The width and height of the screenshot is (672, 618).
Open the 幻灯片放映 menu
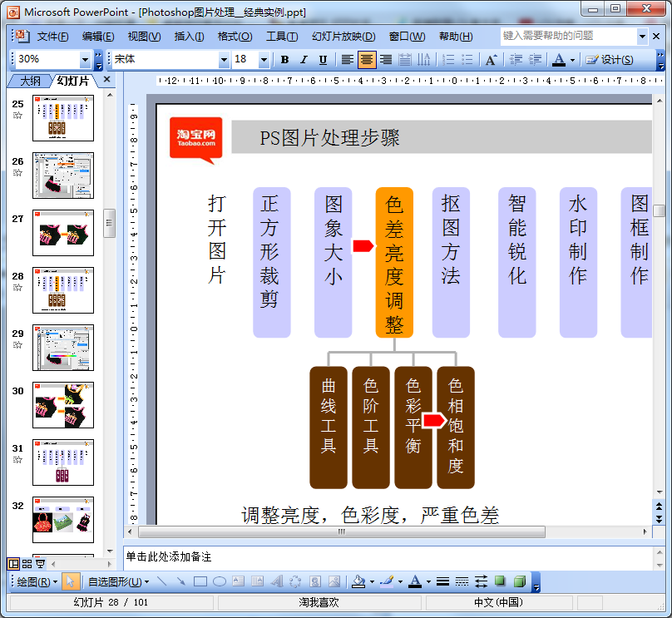(x=343, y=37)
